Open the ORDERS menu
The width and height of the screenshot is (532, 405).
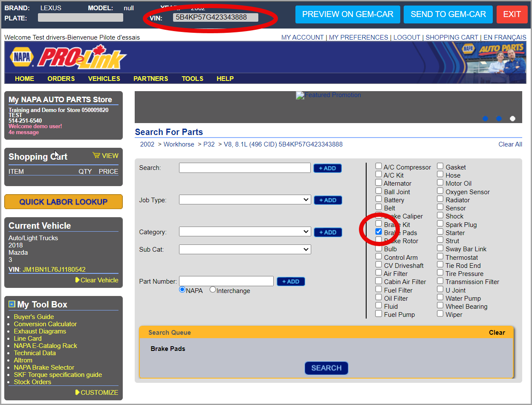pos(61,78)
